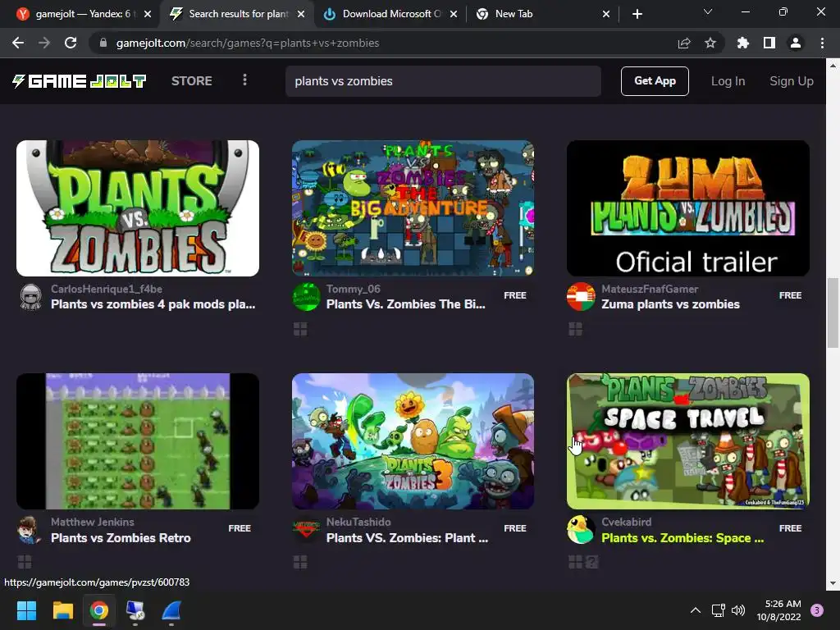The height and width of the screenshot is (630, 840).
Task: Close the gamejolt Yandex tab
Action: click(x=148, y=14)
